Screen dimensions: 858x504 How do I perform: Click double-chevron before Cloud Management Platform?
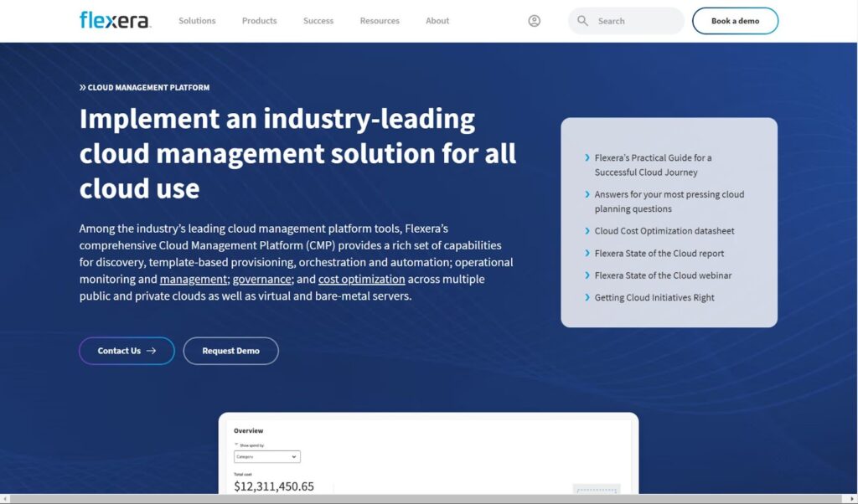coord(83,87)
